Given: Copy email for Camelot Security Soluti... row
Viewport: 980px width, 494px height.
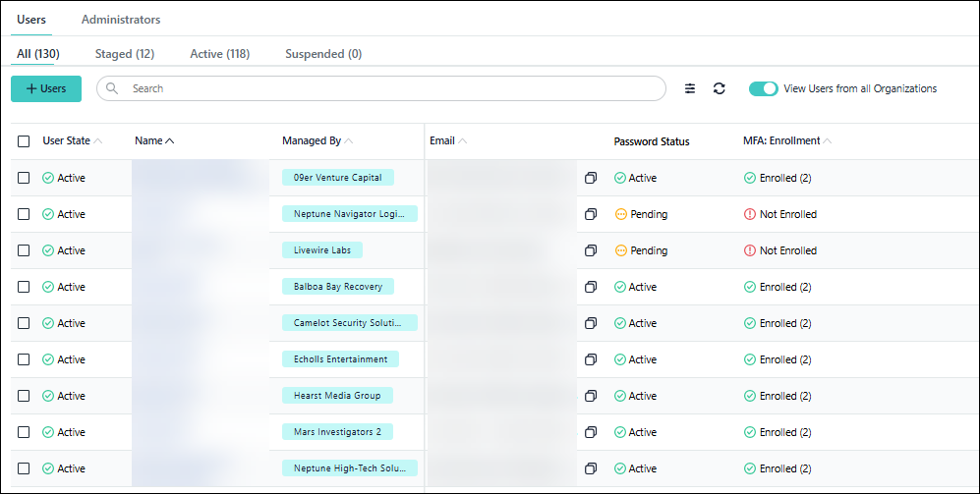Looking at the screenshot, I should 591,323.
